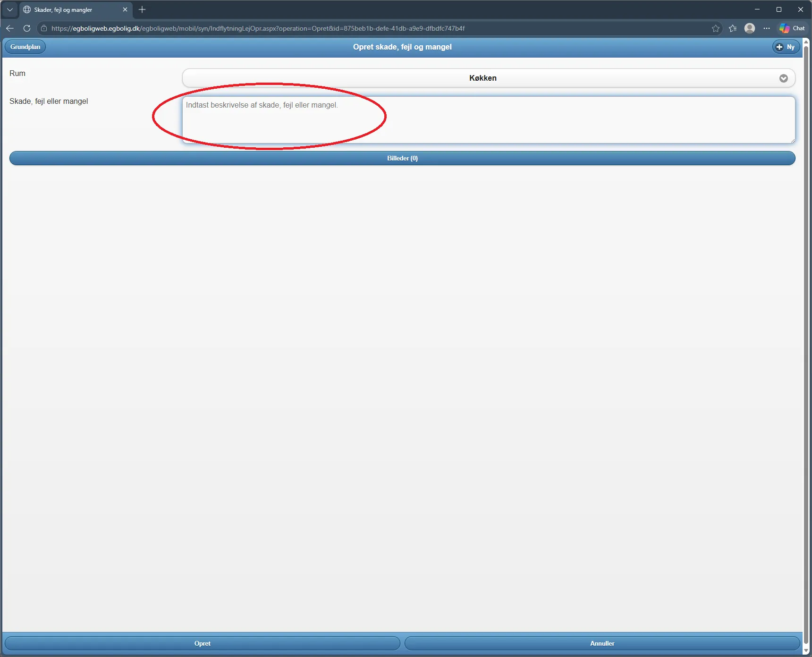Reload the page with refresh icon
Viewport: 812px width, 657px height.
(x=27, y=28)
